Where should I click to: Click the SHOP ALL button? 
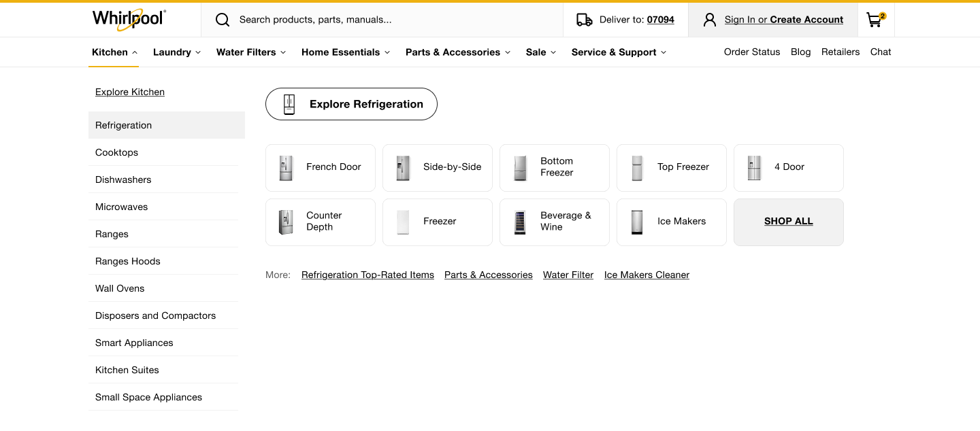click(x=788, y=222)
